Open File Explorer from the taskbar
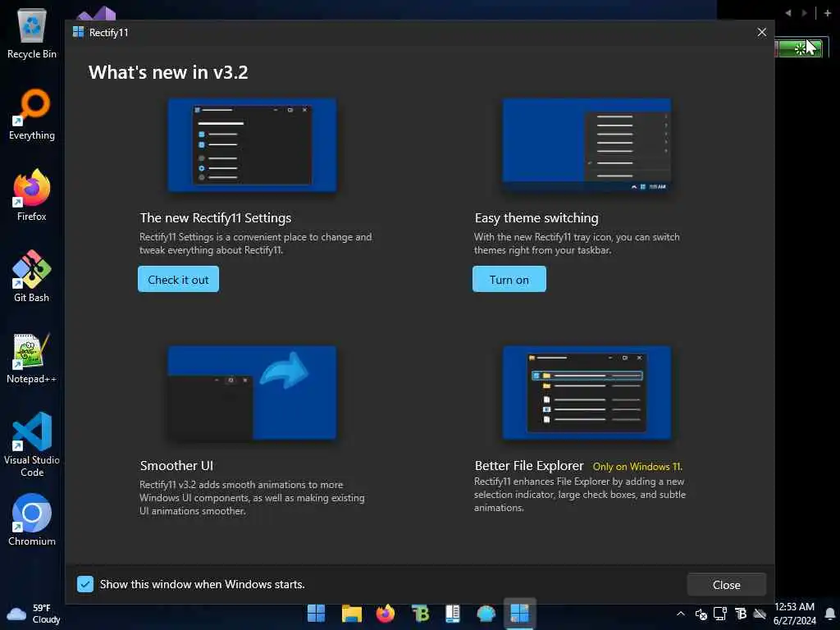The height and width of the screenshot is (630, 840). 351,614
